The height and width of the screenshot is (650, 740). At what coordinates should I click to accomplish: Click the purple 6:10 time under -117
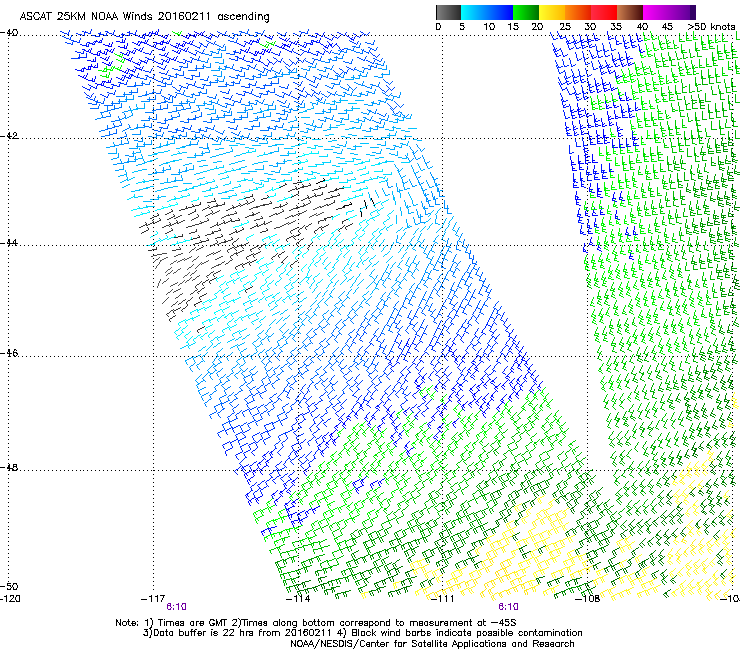[177, 607]
